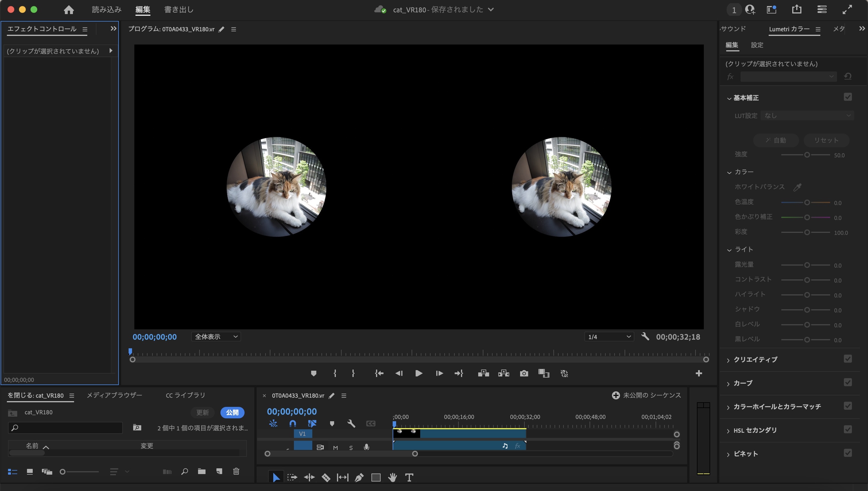This screenshot has width=868, height=491.
Task: Select the Pen tool
Action: [x=359, y=478]
